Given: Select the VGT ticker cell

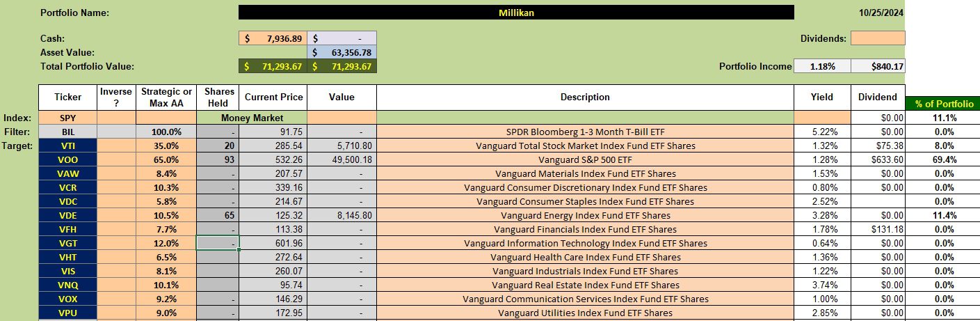Looking at the screenshot, I should (x=67, y=243).
